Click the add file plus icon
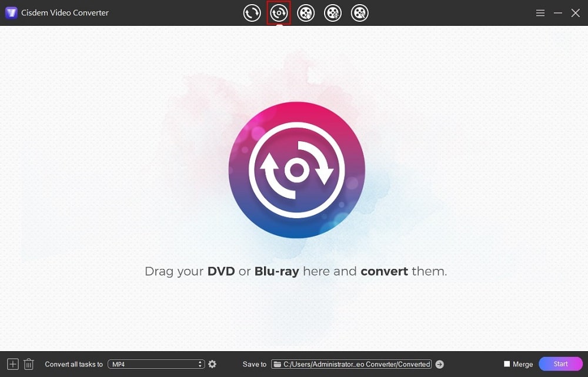The height and width of the screenshot is (377, 588). (x=13, y=364)
